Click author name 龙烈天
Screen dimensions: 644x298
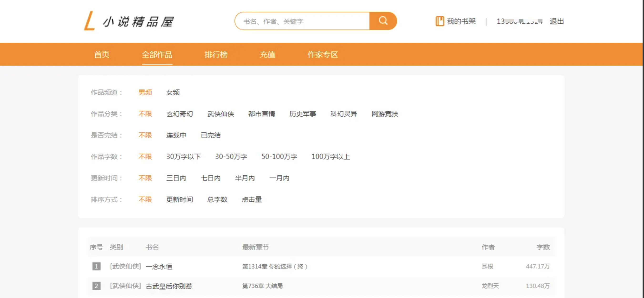[x=490, y=286]
